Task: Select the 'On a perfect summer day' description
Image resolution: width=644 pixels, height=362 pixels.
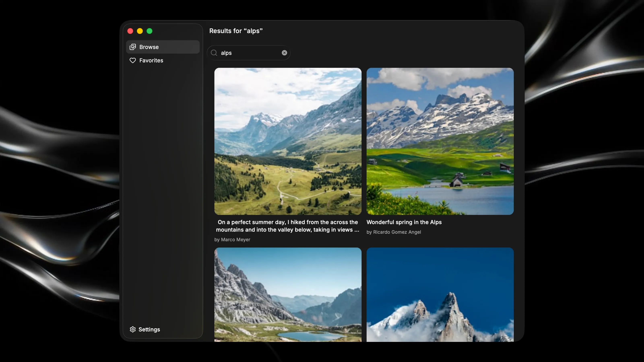Action: pos(288,226)
